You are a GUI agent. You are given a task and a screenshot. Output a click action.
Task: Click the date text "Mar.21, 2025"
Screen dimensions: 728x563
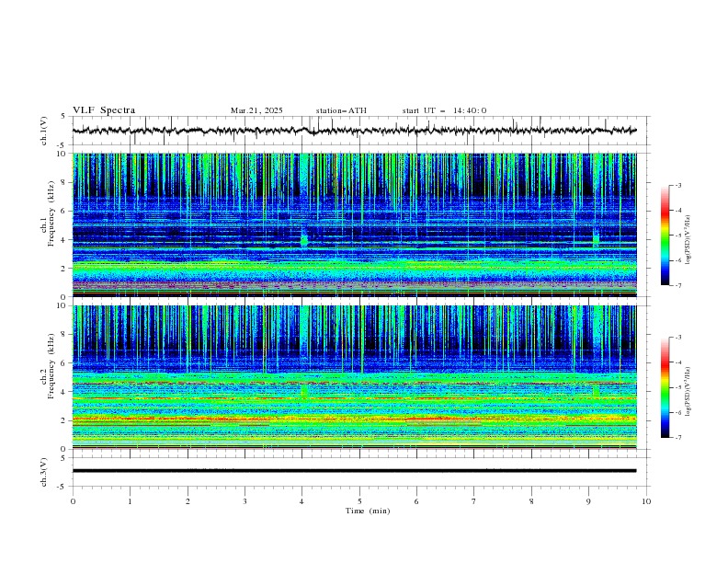pyautogui.click(x=256, y=110)
